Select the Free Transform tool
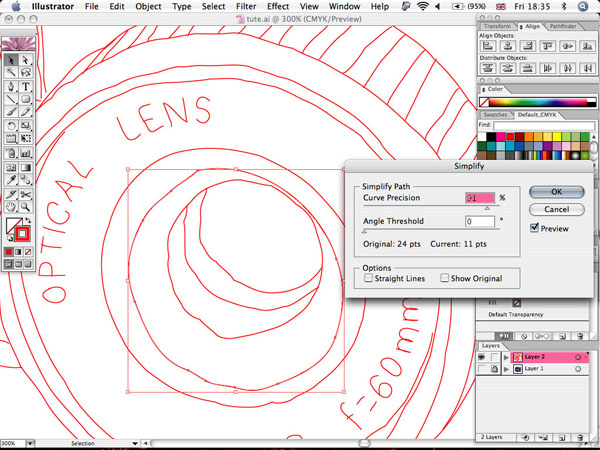The image size is (600, 450). pyautogui.click(x=25, y=139)
